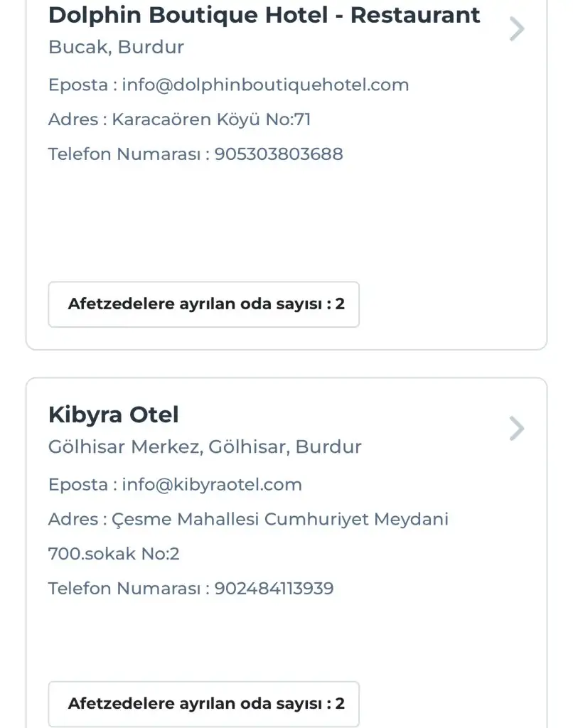Select the Gölhisar Merkez, Gölhisar, Burdur location
Screen dimensions: 573x728
coord(205,447)
